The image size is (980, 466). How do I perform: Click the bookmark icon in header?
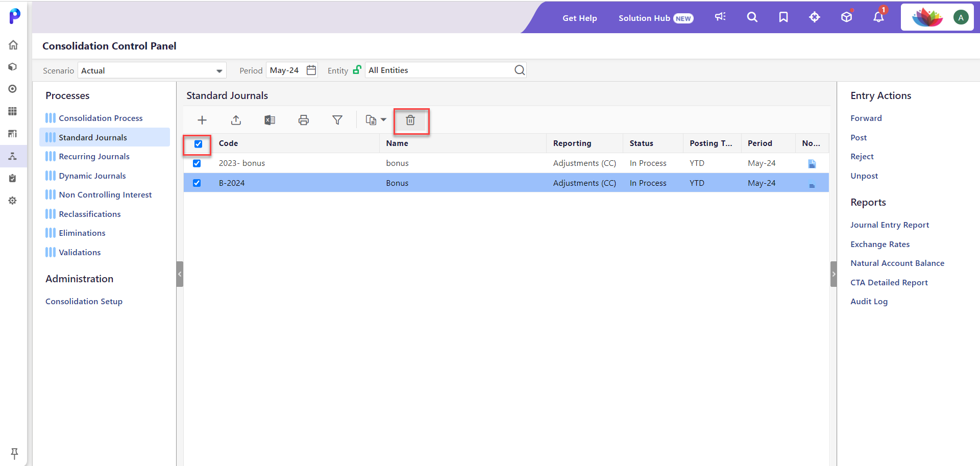pos(783,17)
